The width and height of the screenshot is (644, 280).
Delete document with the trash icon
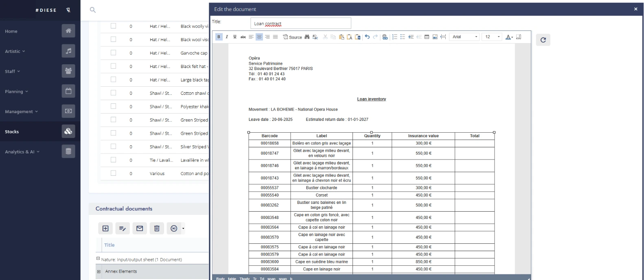point(157,228)
